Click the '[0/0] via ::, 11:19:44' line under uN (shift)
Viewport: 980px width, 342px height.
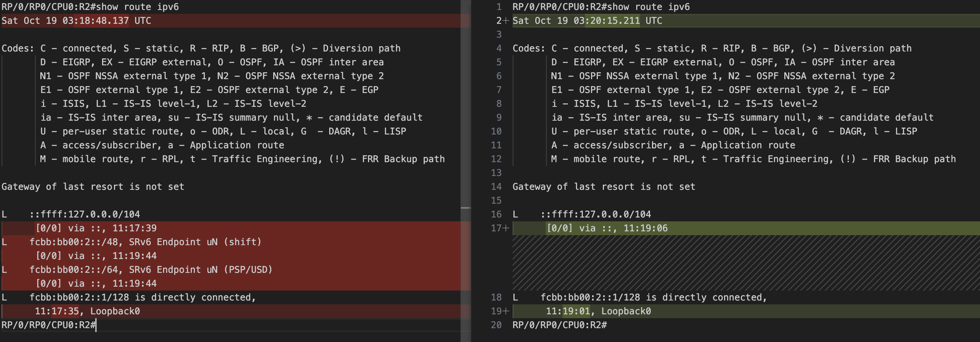click(x=96, y=256)
